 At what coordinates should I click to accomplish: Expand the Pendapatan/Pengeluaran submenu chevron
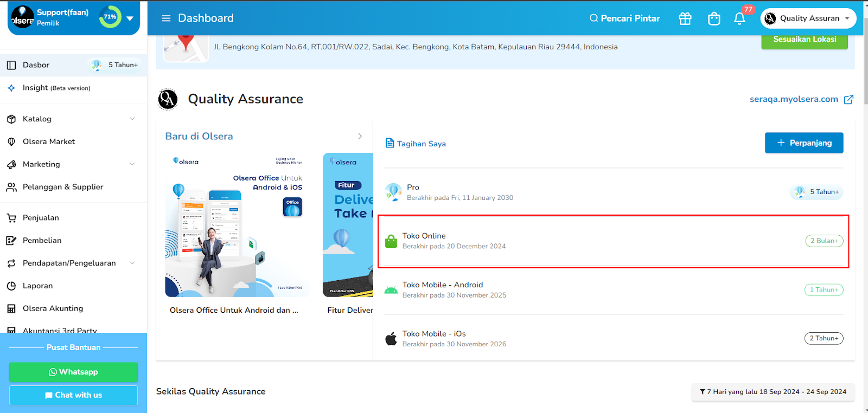[132, 263]
